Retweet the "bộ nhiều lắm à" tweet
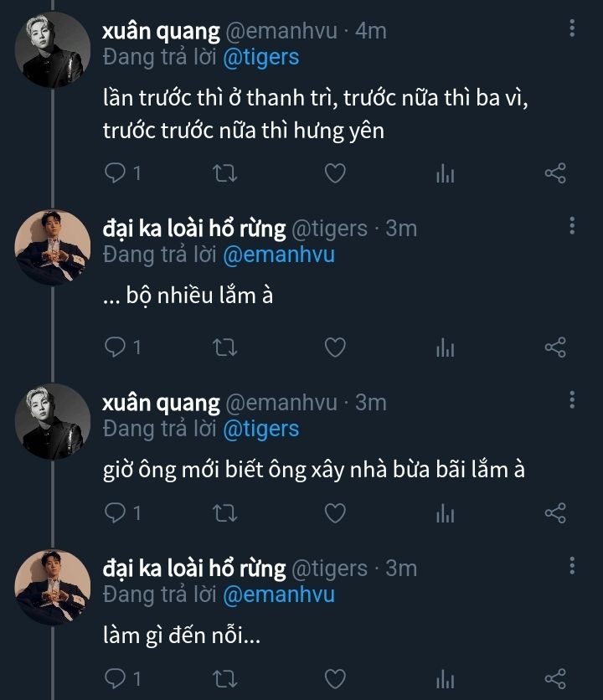The width and height of the screenshot is (603, 700). [x=225, y=347]
